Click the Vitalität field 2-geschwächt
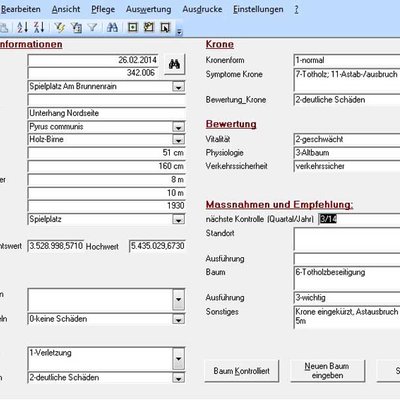Image resolution: width=400 pixels, height=400 pixels. (x=347, y=139)
